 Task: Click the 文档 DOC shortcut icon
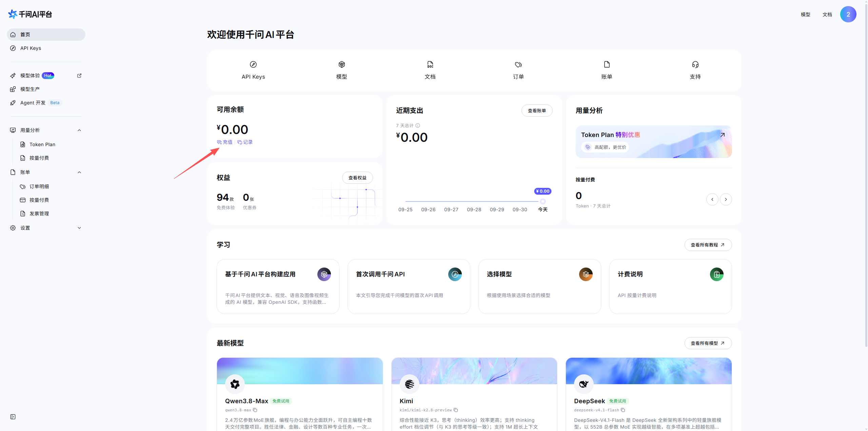pos(430,64)
